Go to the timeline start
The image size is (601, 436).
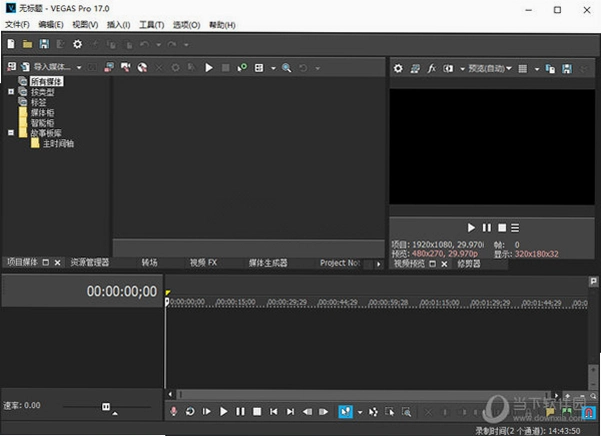click(x=273, y=411)
